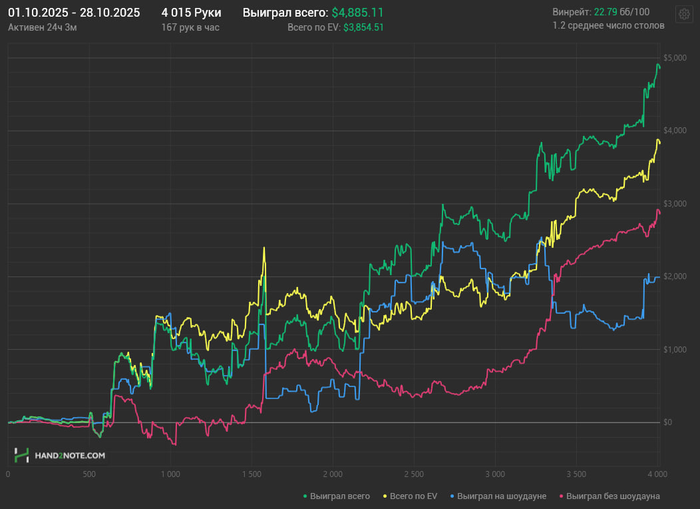
Task: Click "1.2 среднее число столов" text
Action: tap(608, 26)
